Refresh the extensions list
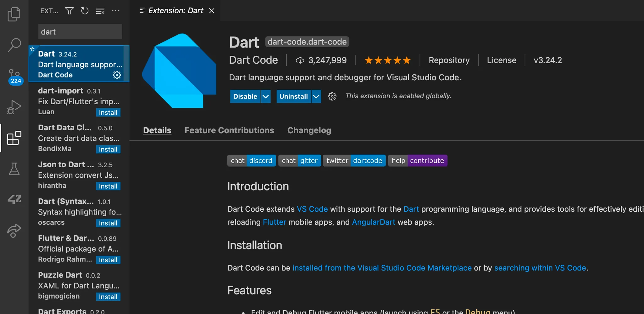 coord(85,11)
